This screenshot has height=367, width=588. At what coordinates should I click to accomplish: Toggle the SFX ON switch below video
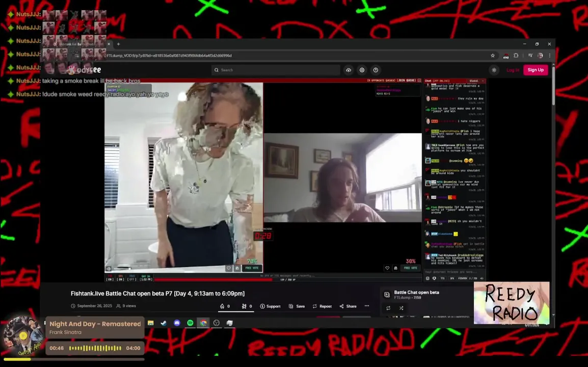[120, 278]
